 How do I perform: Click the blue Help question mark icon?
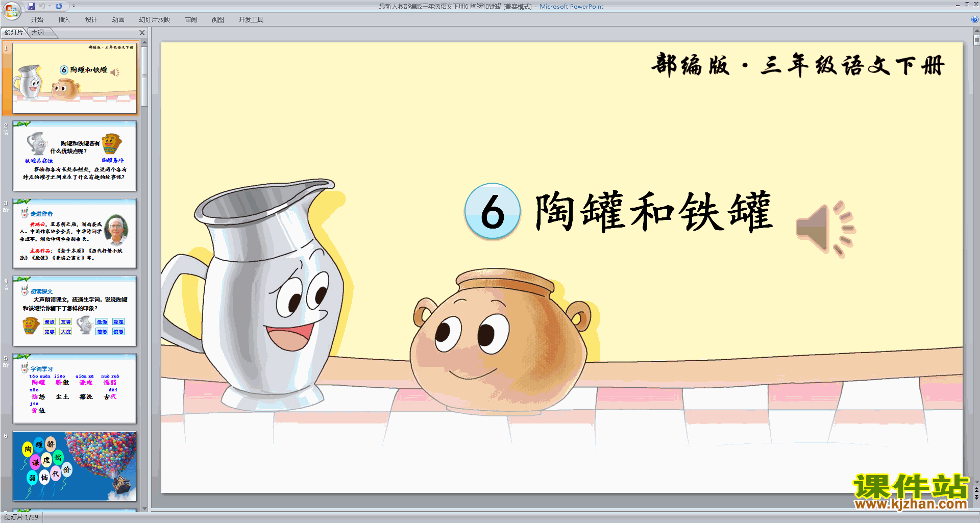(975, 20)
